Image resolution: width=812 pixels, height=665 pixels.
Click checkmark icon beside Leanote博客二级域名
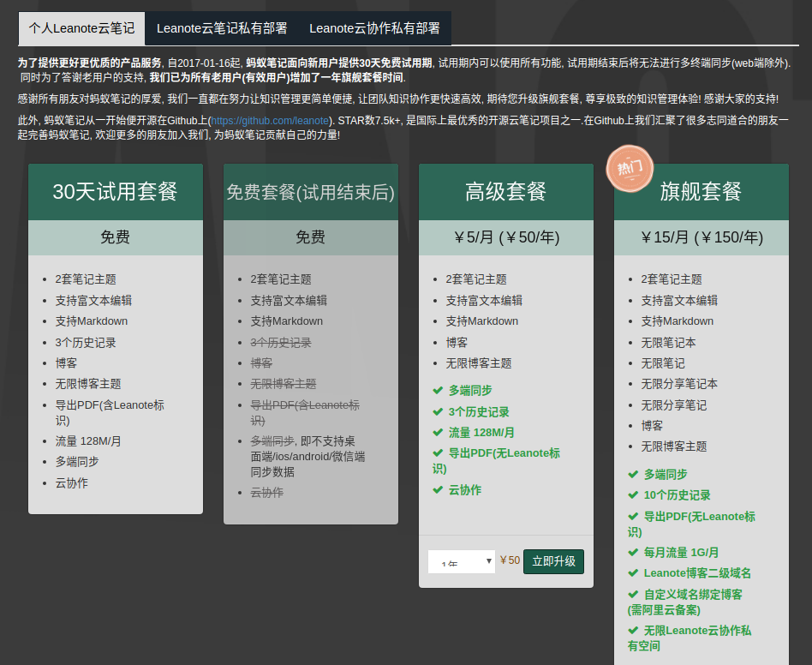click(x=633, y=572)
